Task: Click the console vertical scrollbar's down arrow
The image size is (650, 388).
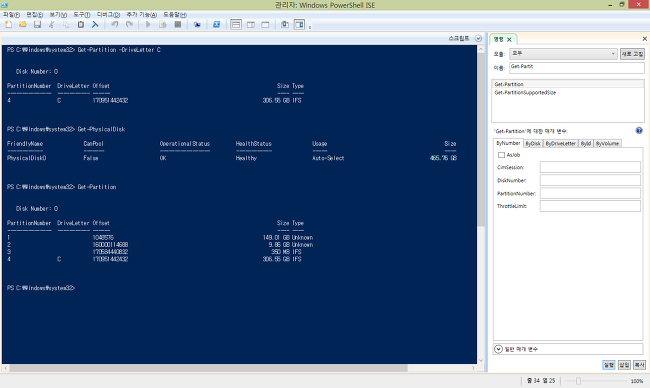Action: [481, 361]
